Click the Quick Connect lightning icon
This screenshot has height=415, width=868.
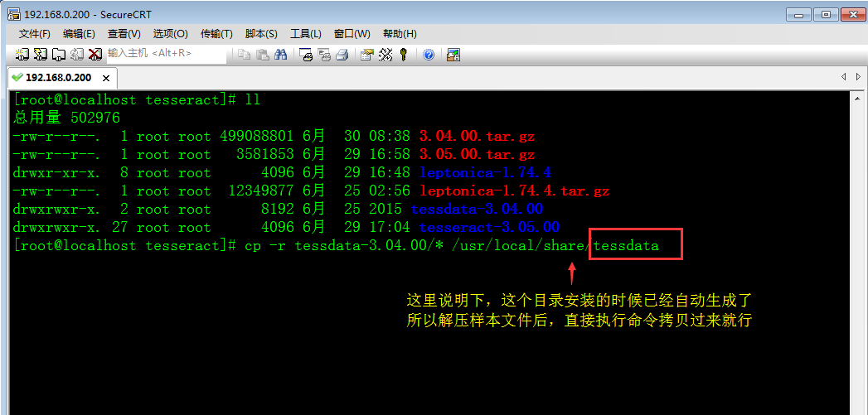coord(41,54)
